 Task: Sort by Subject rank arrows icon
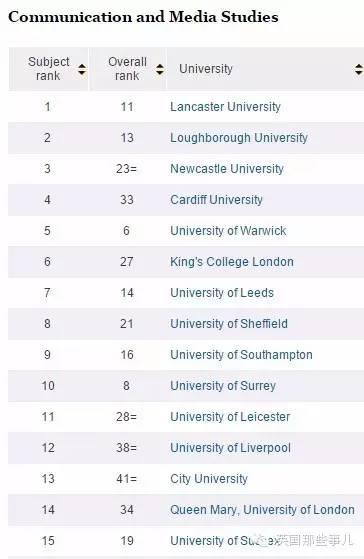click(x=82, y=70)
